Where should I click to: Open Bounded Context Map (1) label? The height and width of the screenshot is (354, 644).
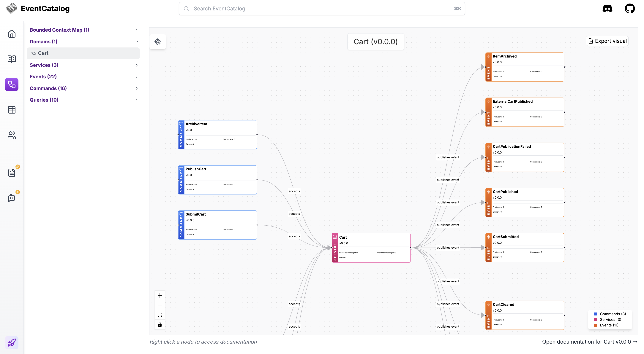coord(59,30)
